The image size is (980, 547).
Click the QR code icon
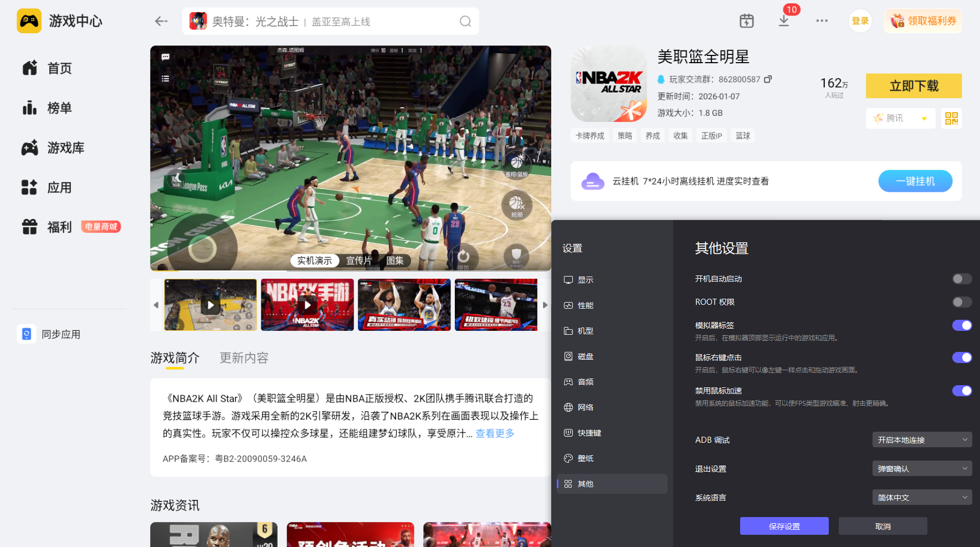pyautogui.click(x=951, y=118)
